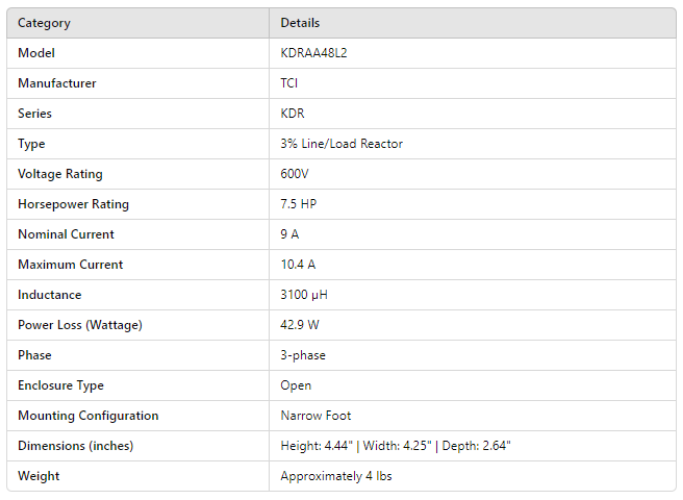Click the TCI manufacturer value

(289, 83)
